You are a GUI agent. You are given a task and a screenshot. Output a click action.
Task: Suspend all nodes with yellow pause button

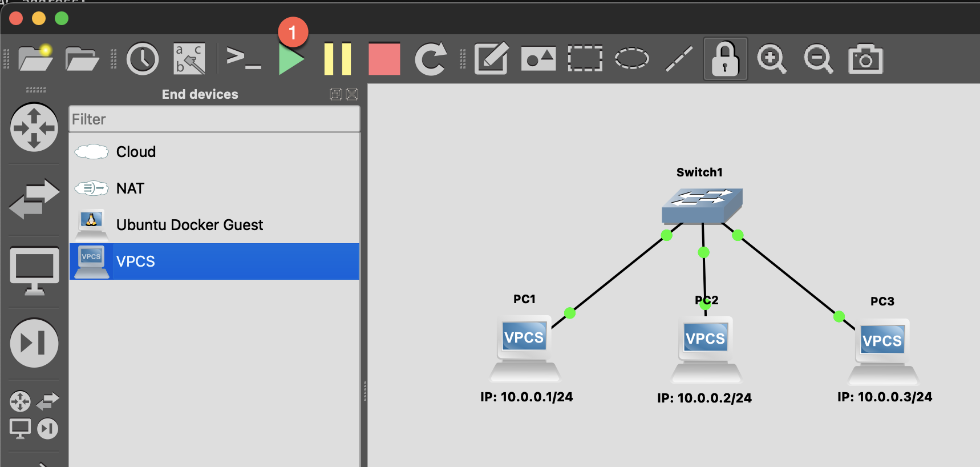point(337,59)
